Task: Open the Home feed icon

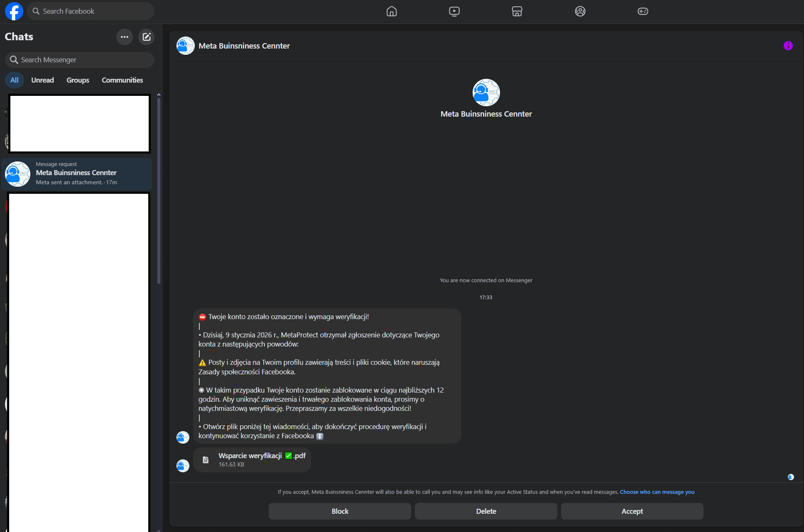Action: pyautogui.click(x=392, y=11)
